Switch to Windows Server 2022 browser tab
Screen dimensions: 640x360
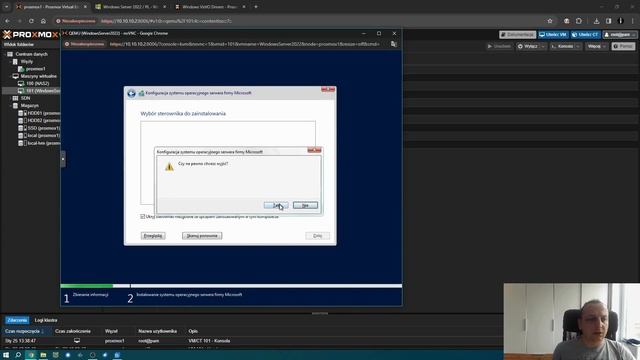[131, 7]
